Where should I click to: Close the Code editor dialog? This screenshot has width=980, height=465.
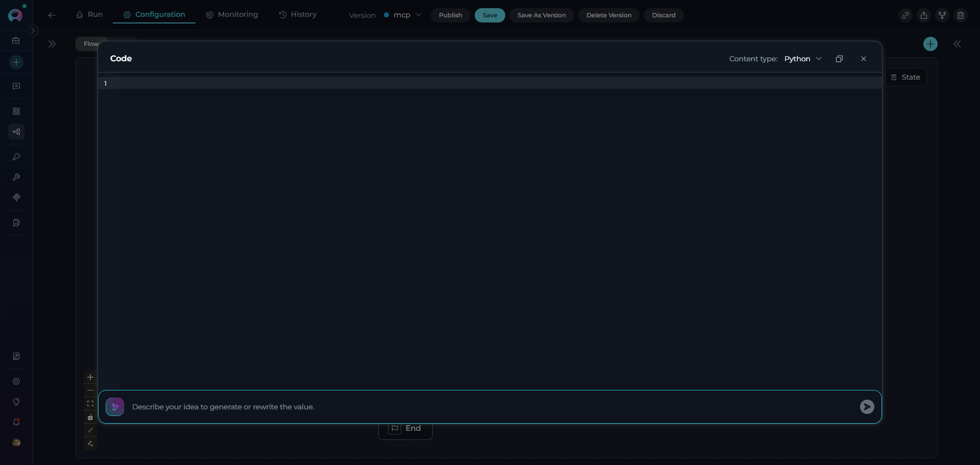click(x=863, y=59)
